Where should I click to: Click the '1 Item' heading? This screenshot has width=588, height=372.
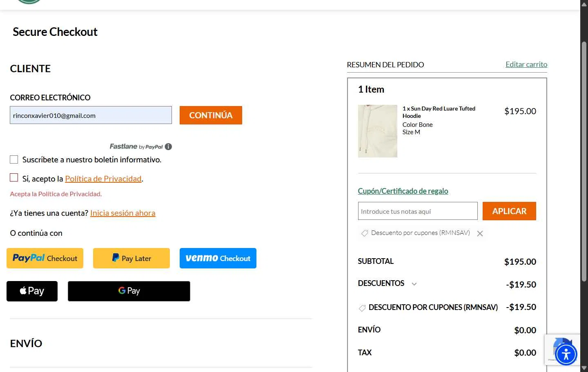371,89
